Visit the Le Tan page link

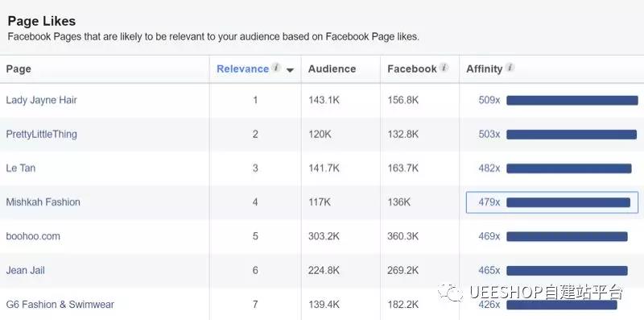coord(21,168)
